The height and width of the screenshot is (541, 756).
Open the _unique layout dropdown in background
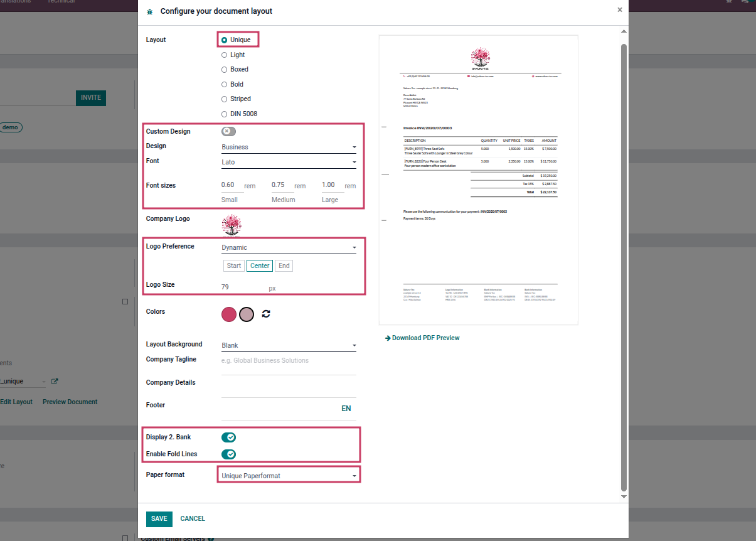coord(23,382)
